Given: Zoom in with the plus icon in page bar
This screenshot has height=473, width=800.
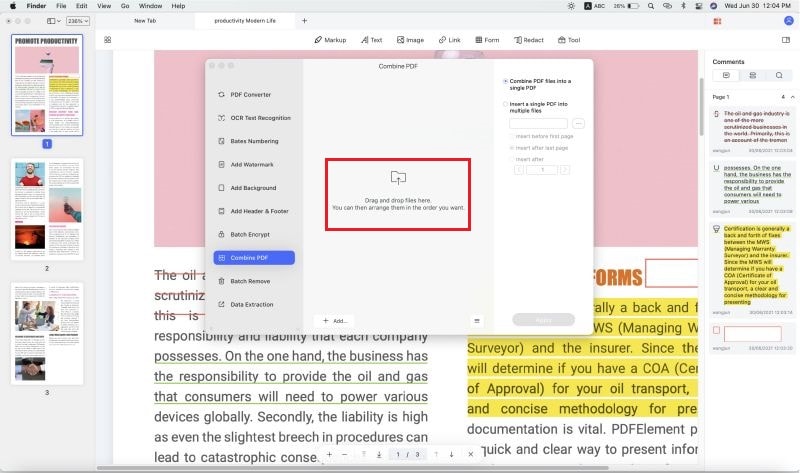Looking at the screenshot, I should [330, 454].
